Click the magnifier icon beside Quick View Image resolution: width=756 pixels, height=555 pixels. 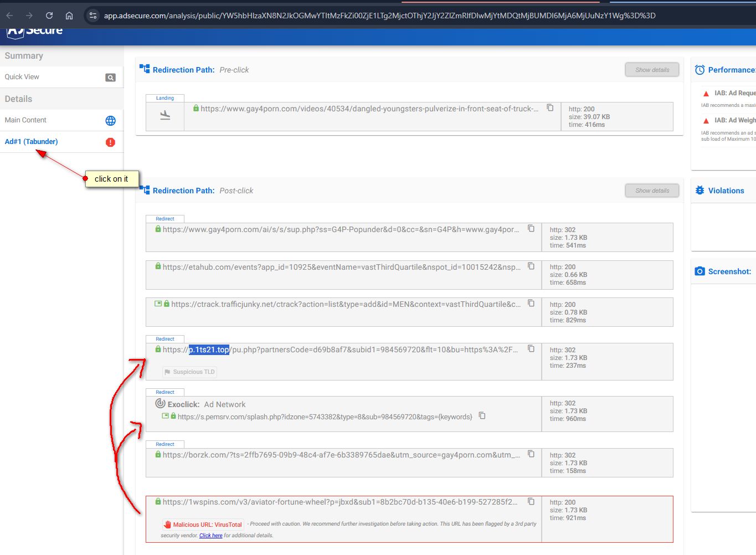click(x=111, y=78)
